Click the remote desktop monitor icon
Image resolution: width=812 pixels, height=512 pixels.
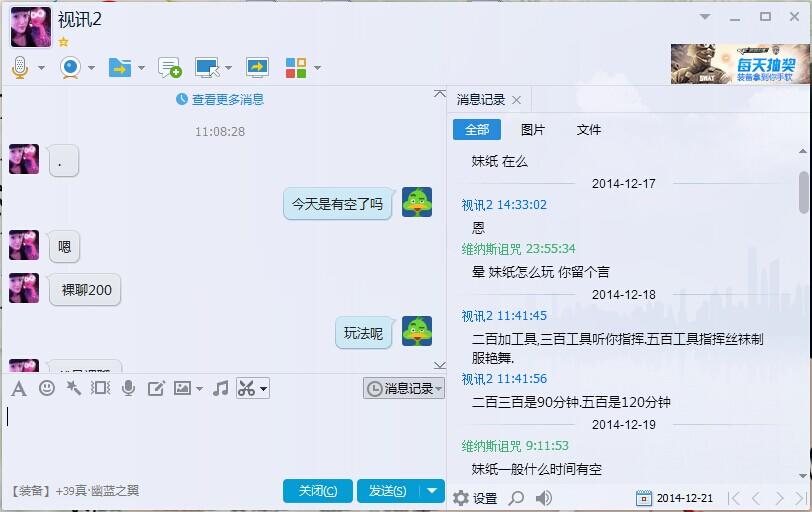(207, 67)
